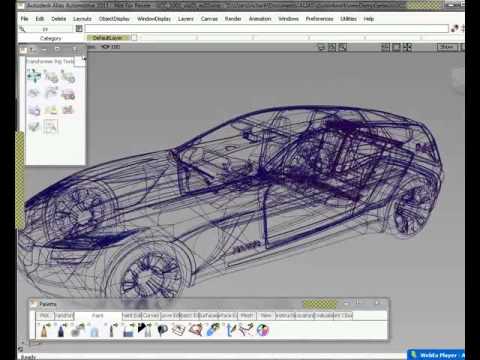
Task: Open the File menu
Action: pyautogui.click(x=24, y=19)
